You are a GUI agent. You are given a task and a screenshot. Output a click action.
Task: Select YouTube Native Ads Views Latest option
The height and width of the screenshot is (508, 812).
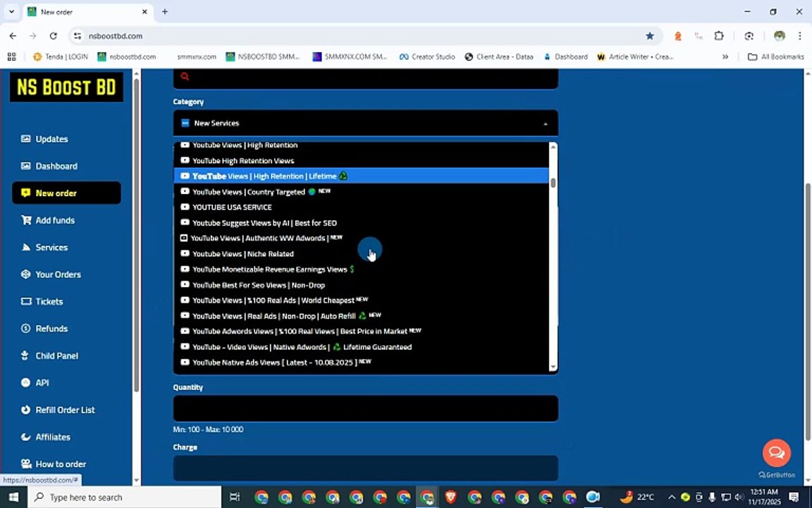362,363
